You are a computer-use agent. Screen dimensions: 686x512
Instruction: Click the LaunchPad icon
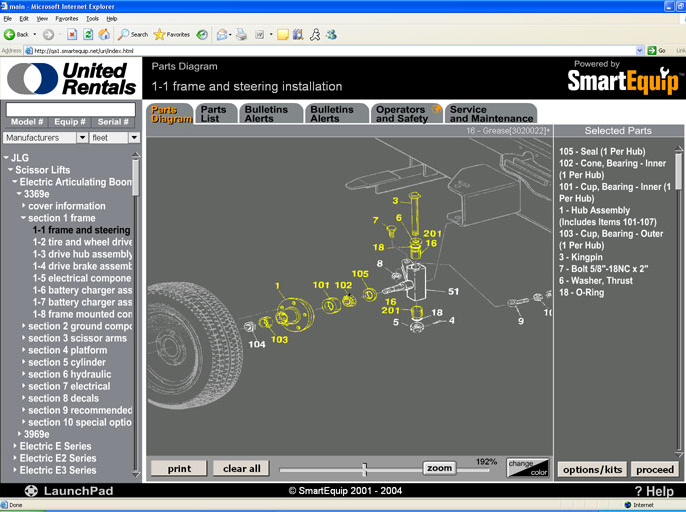31,491
